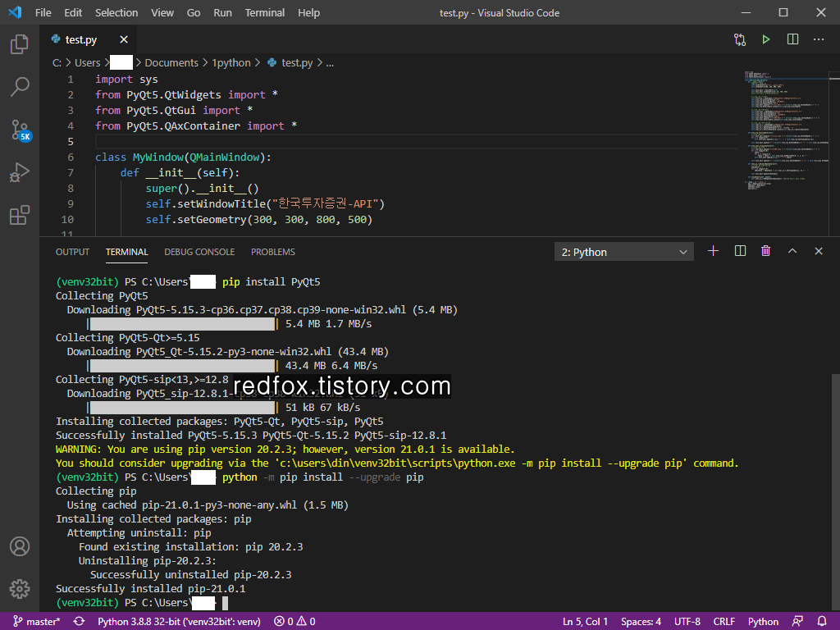Viewport: 840px width, 630px height.
Task: Click Python language mode in status bar
Action: [x=763, y=622]
